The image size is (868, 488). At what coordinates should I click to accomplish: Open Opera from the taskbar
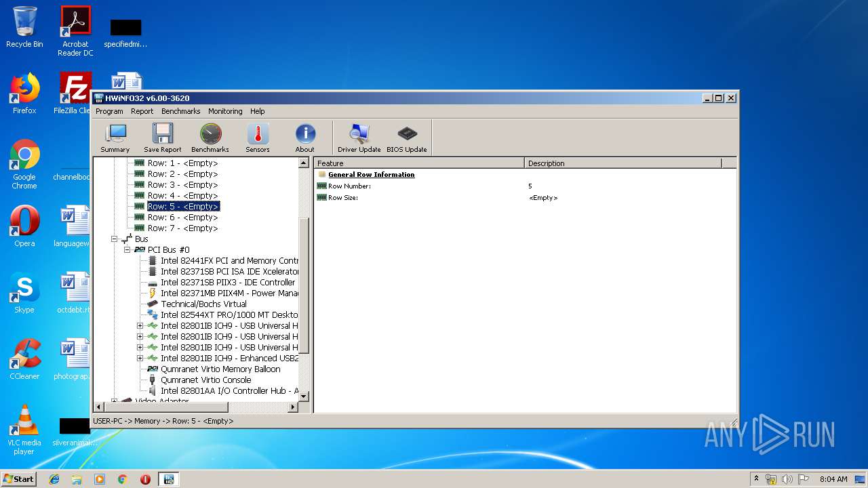145,479
